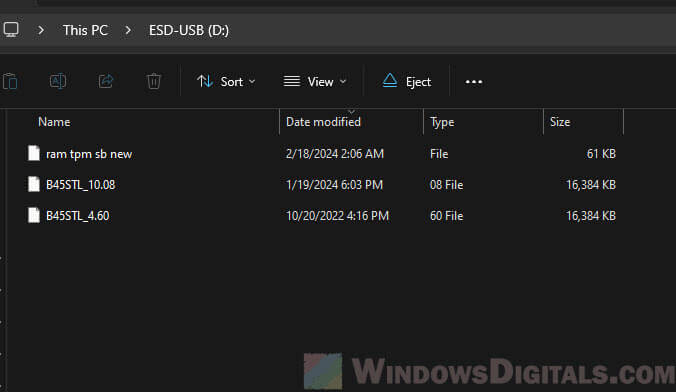Eject the USB drive

(x=407, y=82)
